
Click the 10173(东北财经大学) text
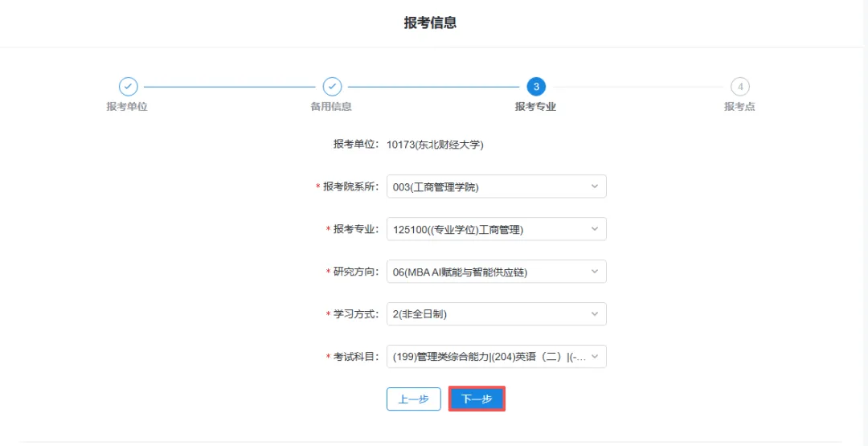[x=435, y=145]
